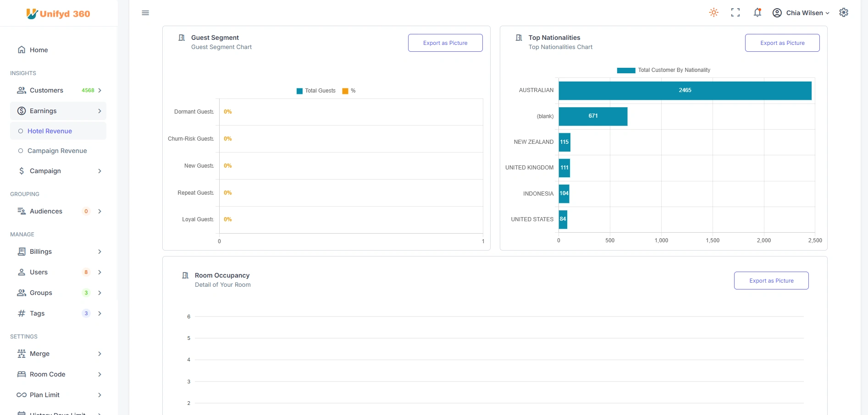Screen dimensions: 868x415
Task: Click the Room Code bed icon
Action: [x=22, y=374]
